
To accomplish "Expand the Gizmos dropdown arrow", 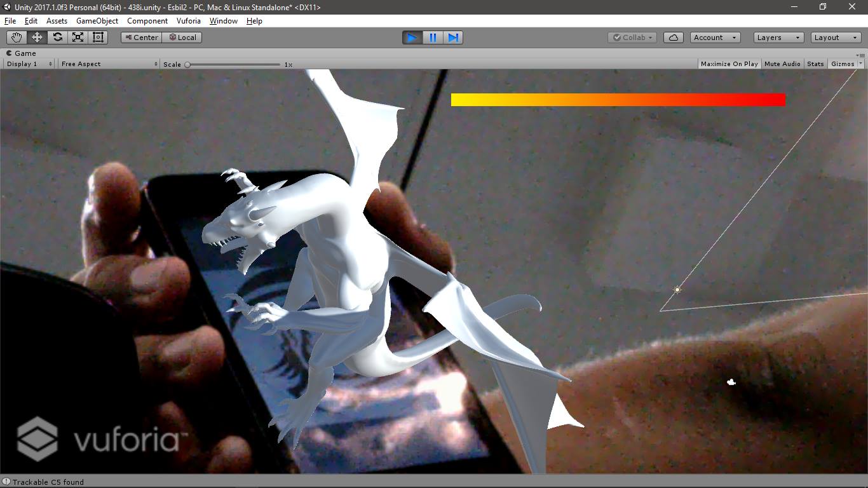I will (x=861, y=64).
